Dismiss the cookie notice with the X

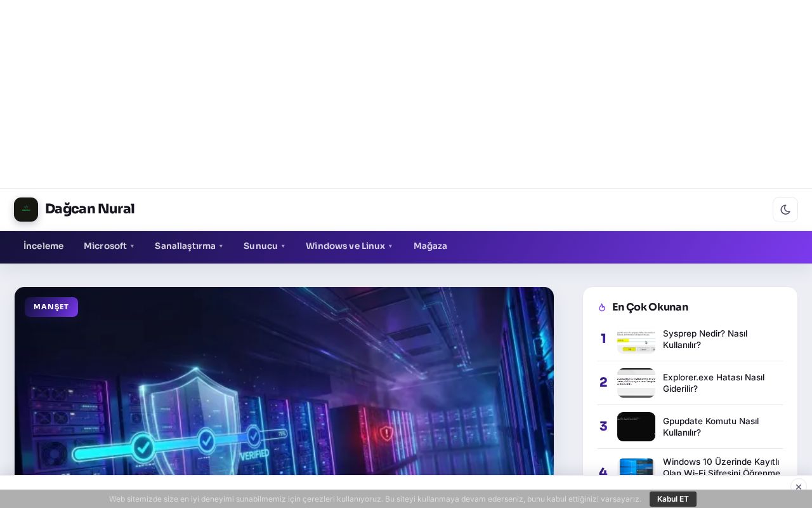[x=798, y=487]
